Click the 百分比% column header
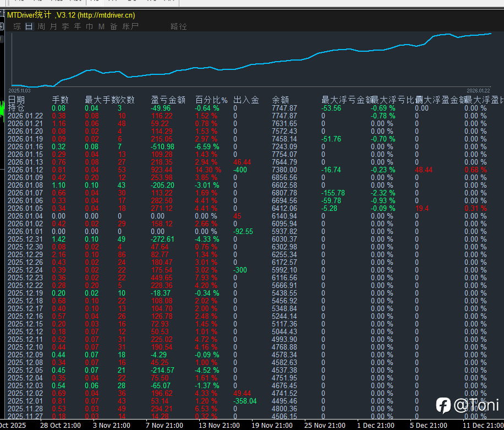Screen dimensions: 504x430 point(211,100)
